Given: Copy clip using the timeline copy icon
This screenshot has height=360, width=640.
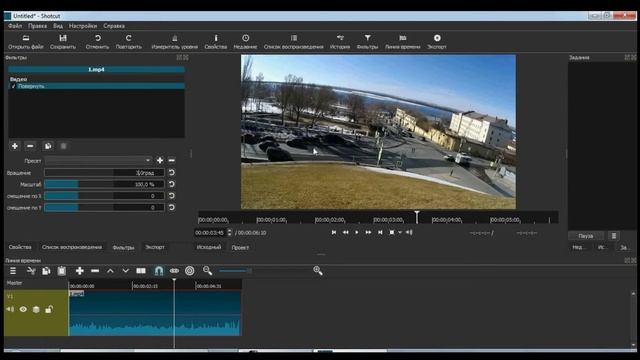Looking at the screenshot, I should pyautogui.click(x=46, y=271).
